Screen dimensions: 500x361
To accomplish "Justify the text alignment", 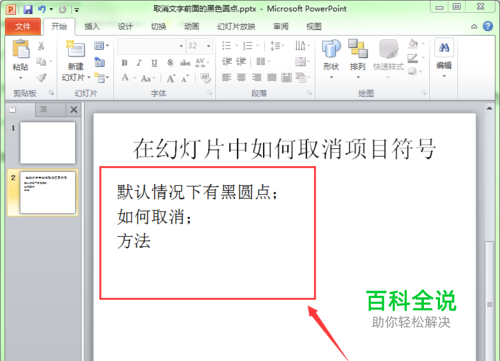I will point(272,78).
